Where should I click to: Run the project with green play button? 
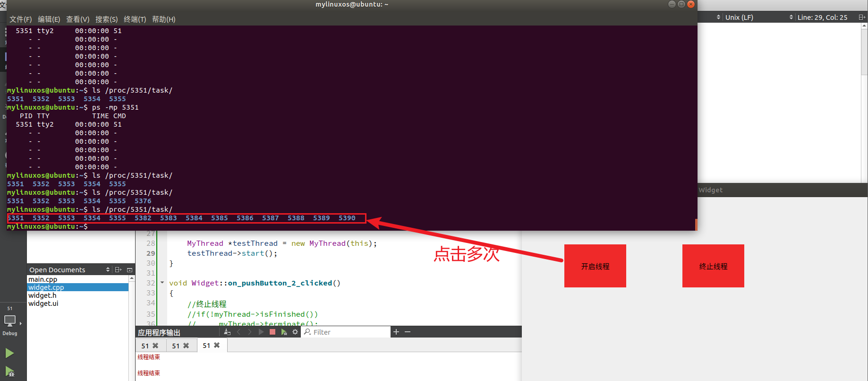click(x=9, y=353)
